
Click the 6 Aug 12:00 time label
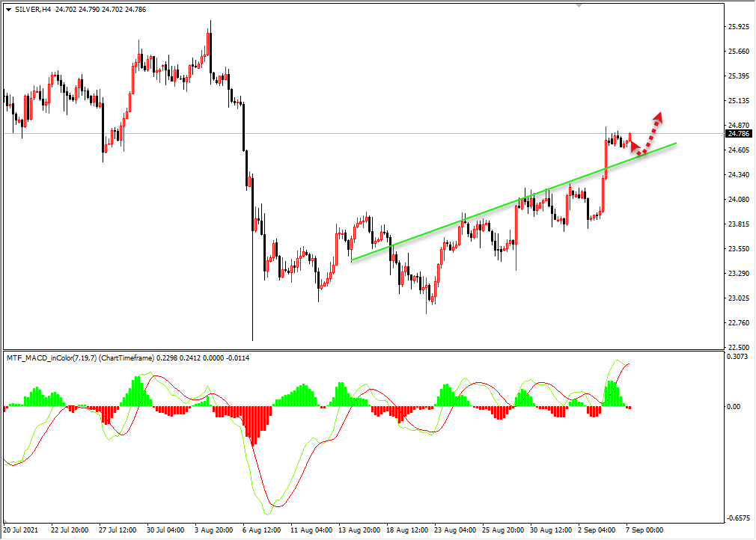[262, 530]
